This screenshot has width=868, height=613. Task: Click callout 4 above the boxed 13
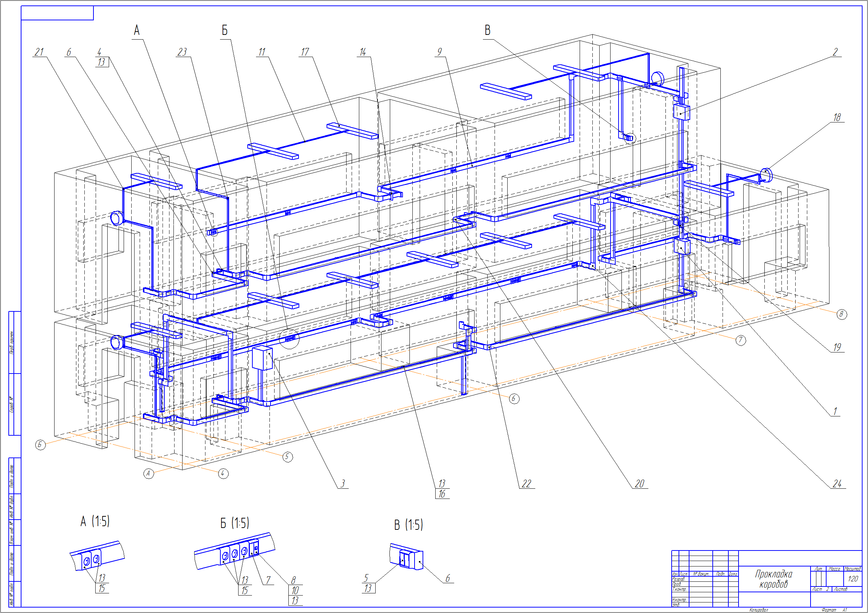(99, 52)
